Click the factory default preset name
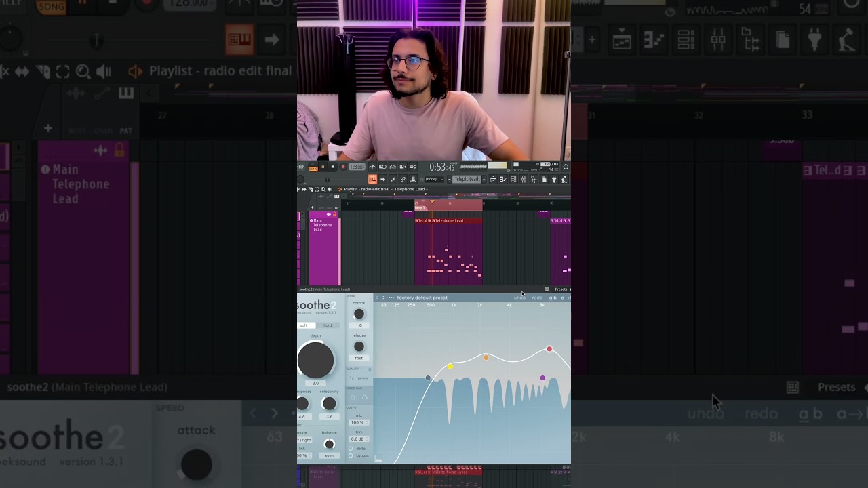The image size is (868, 488). pyautogui.click(x=422, y=298)
